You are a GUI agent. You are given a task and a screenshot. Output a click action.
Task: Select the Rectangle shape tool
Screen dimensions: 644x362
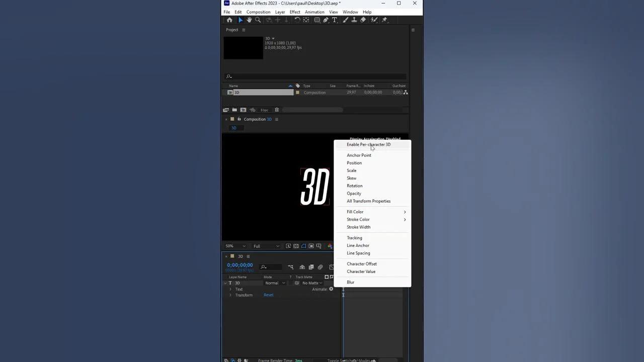(x=317, y=20)
